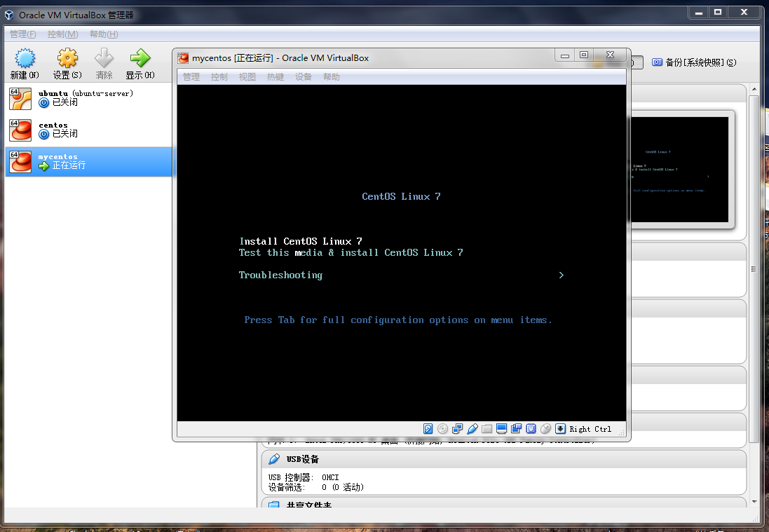Click the snapshot camera icon in manager
Viewport: 769px width, 532px height.
pyautogui.click(x=657, y=62)
